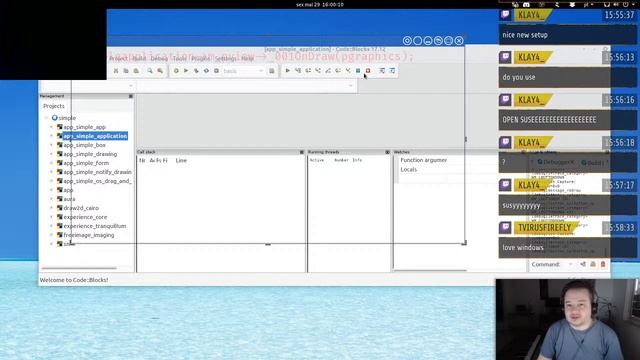Open the debugger Various info icon
Viewport: 640px width, 360px height.
[392, 71]
